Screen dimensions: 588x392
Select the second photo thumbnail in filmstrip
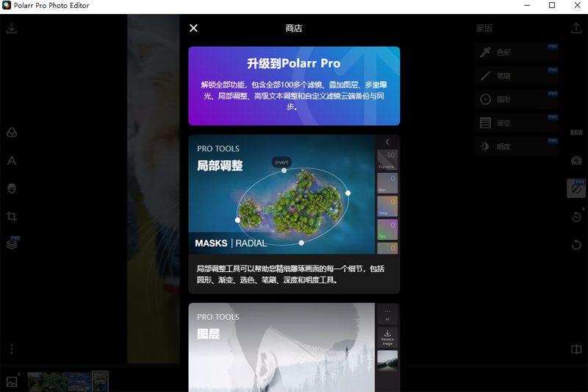(x=55, y=382)
